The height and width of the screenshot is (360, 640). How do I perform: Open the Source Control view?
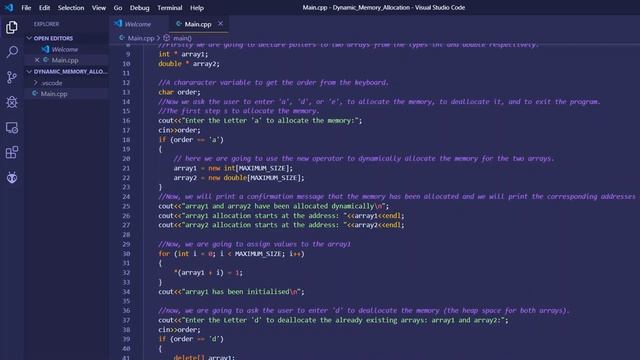coord(12,77)
